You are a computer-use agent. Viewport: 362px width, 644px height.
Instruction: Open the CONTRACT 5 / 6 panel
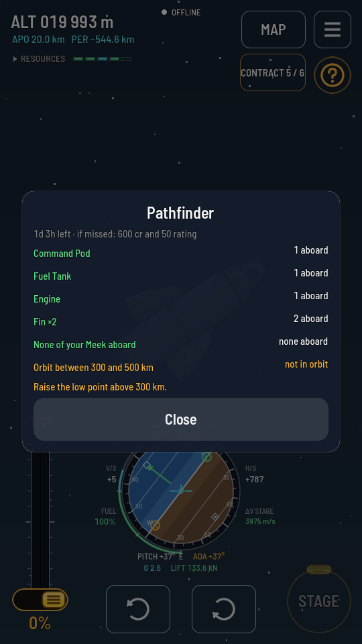(x=273, y=72)
